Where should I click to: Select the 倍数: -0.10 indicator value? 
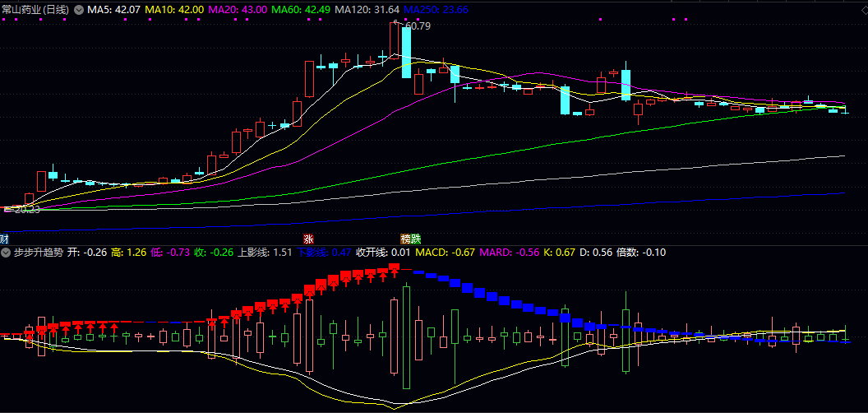tap(641, 253)
